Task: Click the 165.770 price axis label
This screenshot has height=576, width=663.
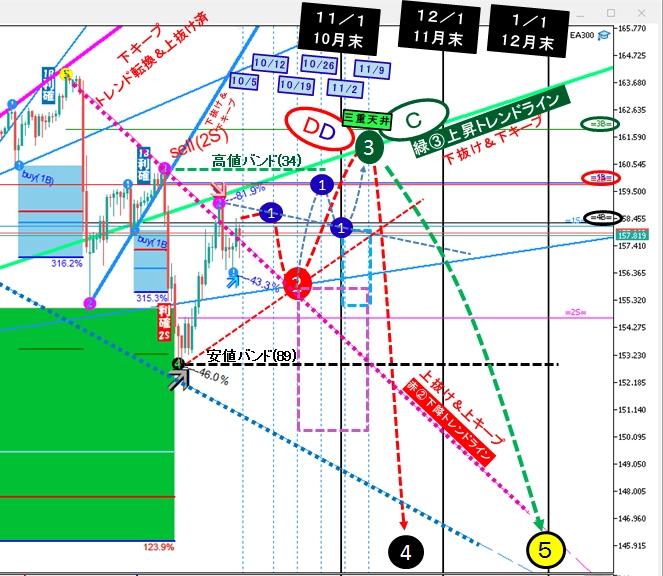Action: pos(632,28)
